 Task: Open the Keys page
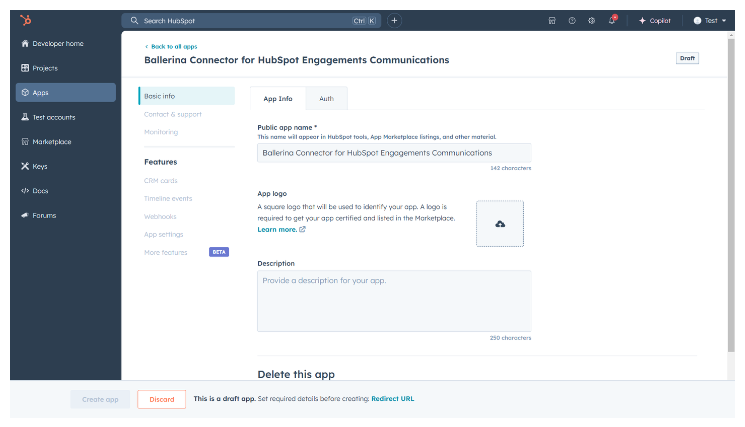tap(66, 166)
